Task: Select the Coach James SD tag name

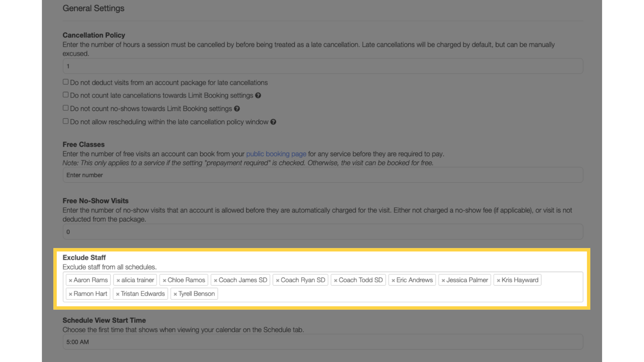Action: point(243,280)
